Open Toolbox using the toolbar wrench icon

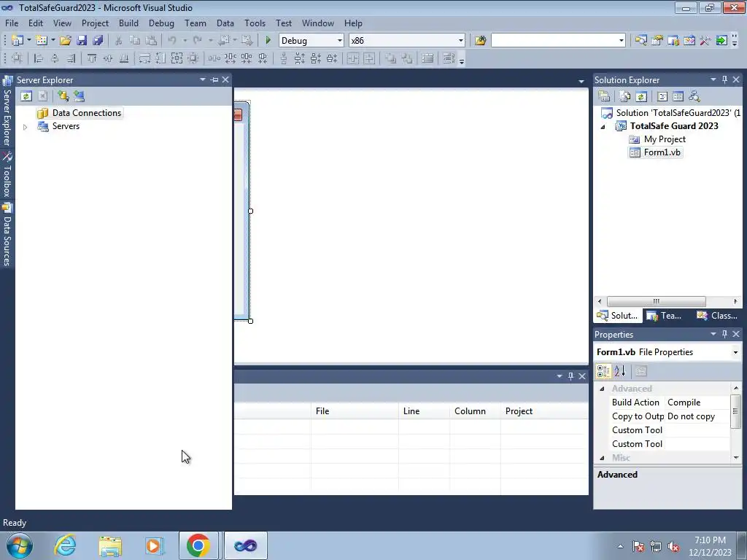click(705, 41)
